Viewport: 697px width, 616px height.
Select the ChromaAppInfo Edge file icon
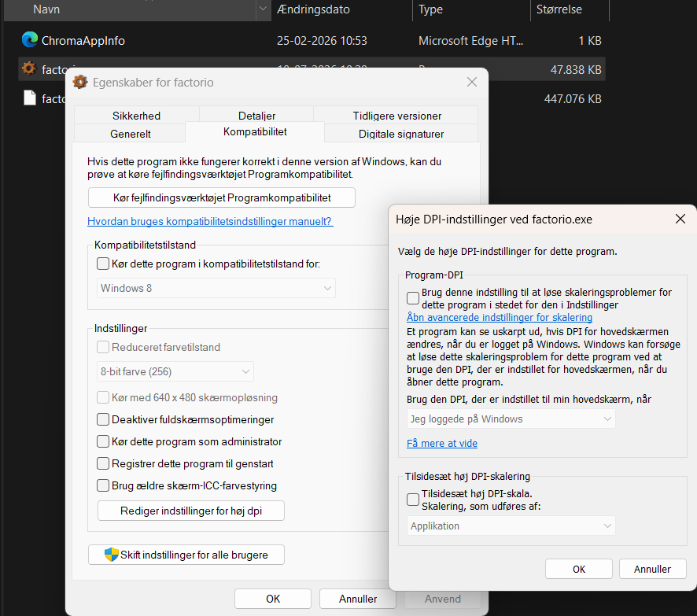[30, 40]
